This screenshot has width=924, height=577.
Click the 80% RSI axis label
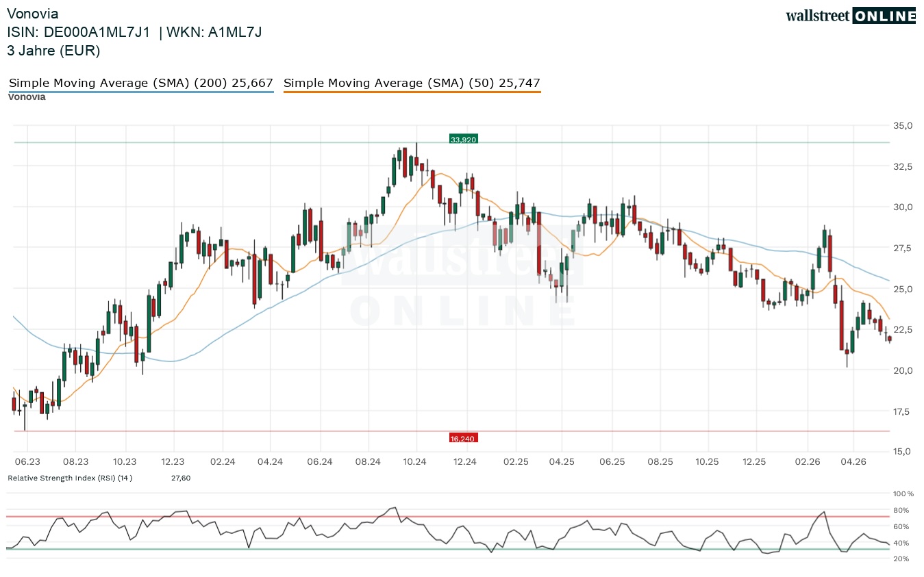(x=901, y=510)
